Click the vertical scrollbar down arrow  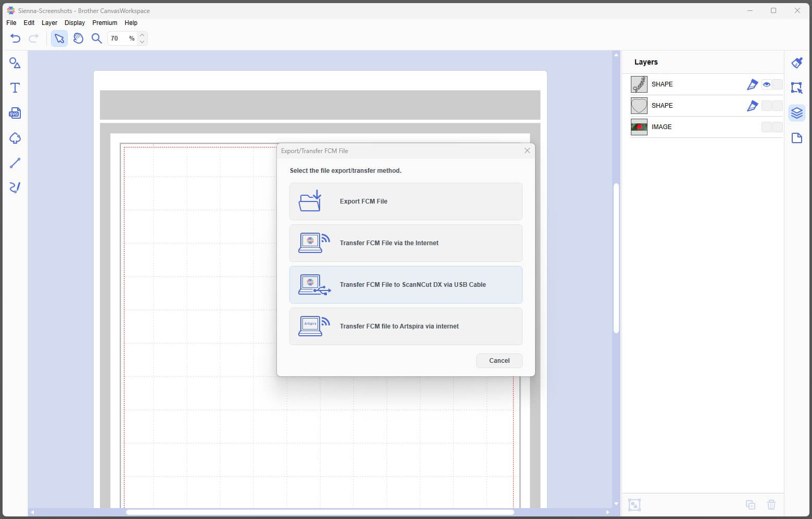[616, 504]
